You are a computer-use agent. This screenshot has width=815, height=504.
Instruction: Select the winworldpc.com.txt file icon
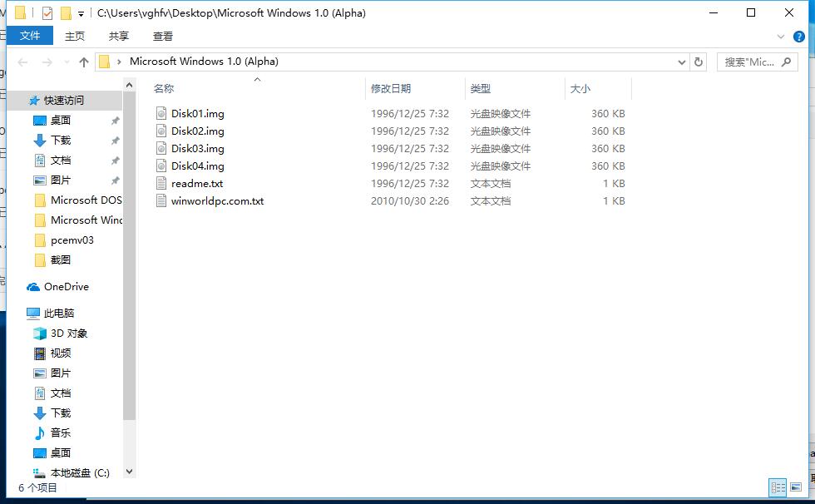[161, 201]
